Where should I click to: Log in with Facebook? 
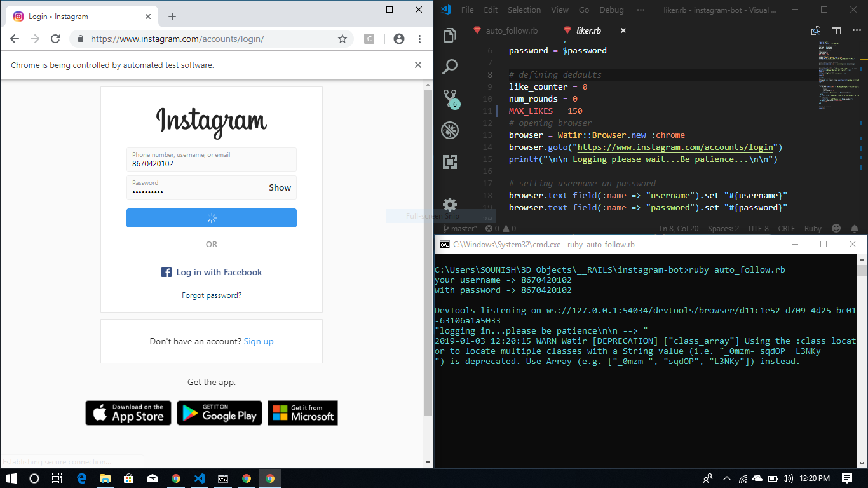212,272
